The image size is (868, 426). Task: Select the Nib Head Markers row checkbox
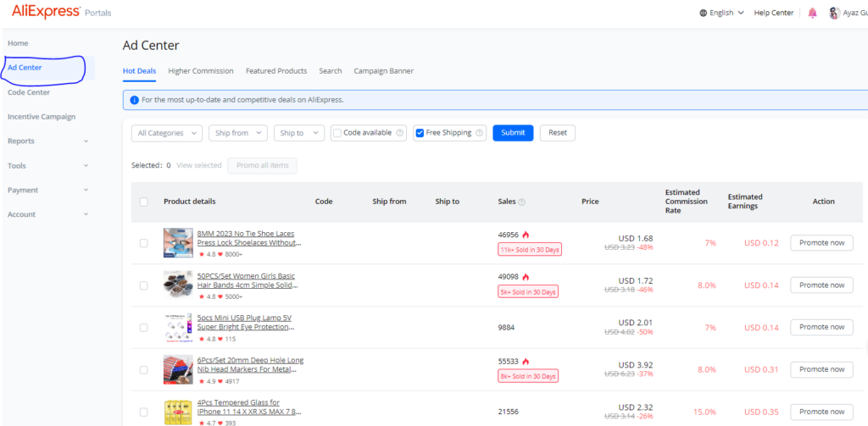[144, 369]
